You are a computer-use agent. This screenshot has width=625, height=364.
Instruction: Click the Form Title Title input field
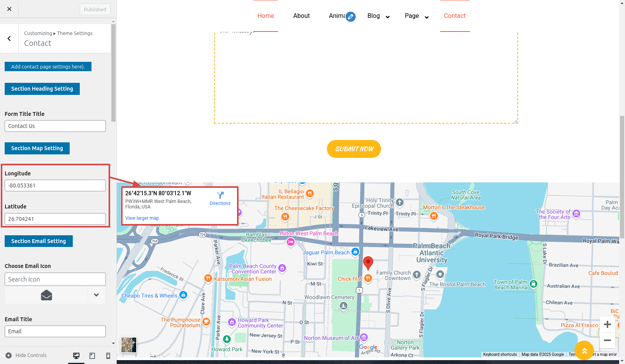(x=55, y=126)
